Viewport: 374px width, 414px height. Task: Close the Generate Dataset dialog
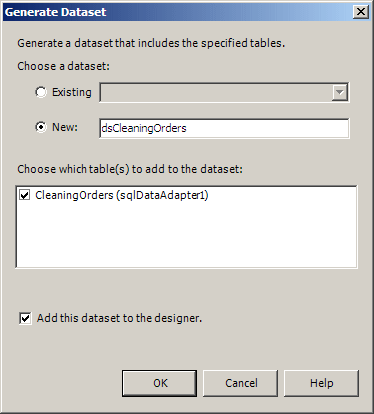click(x=360, y=12)
